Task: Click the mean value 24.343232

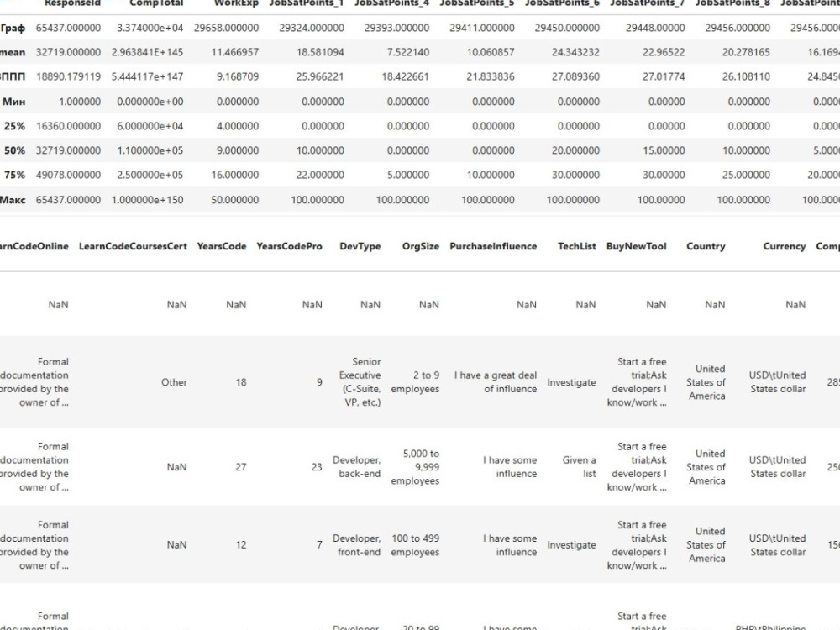Action: 575,52
